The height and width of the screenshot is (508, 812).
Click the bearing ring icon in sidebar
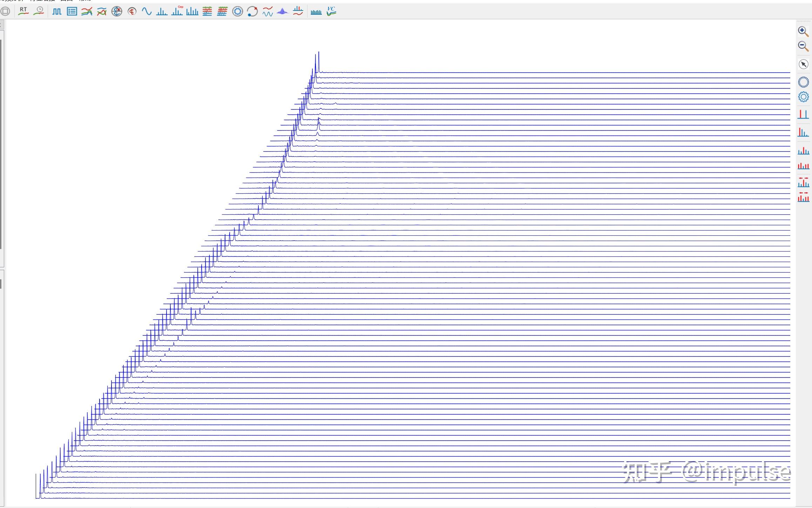point(803,82)
